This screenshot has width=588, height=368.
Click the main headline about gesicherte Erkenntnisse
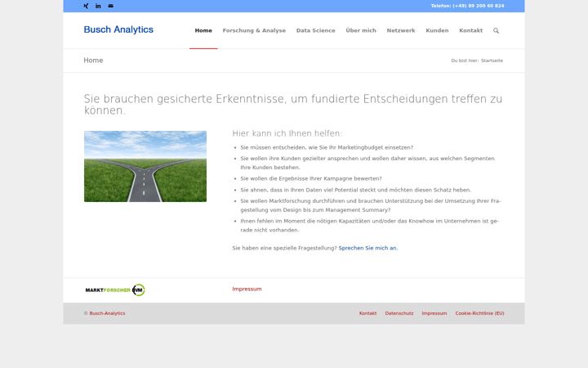(293, 105)
